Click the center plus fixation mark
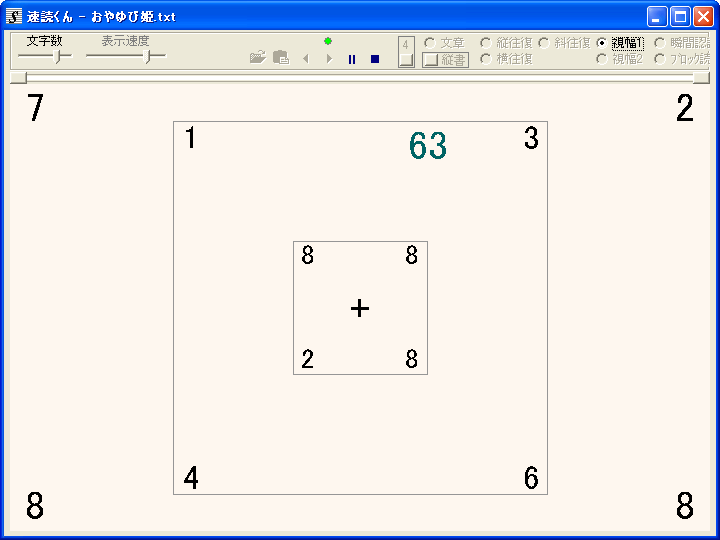This screenshot has height=540, width=720. tap(360, 308)
